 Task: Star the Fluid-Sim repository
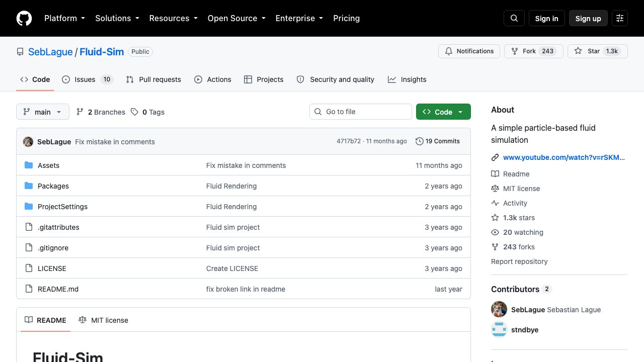pyautogui.click(x=598, y=51)
